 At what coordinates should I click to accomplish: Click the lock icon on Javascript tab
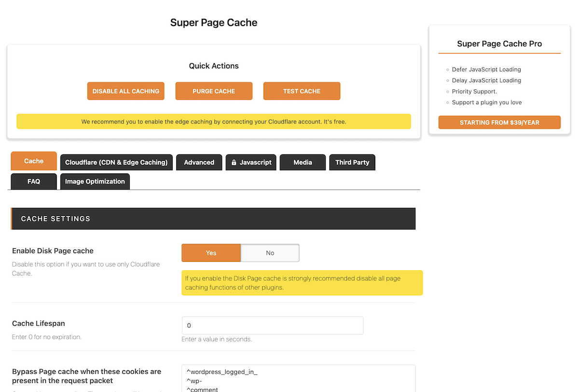[234, 162]
